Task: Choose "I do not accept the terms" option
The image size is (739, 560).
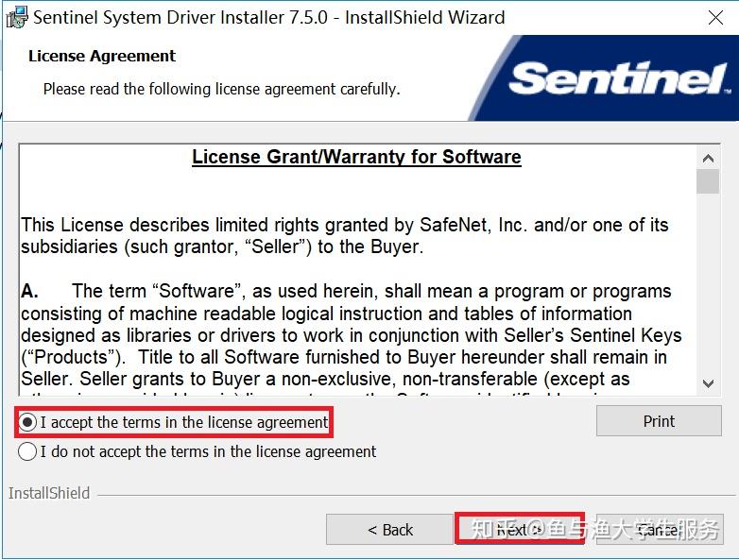Action: pyautogui.click(x=28, y=451)
